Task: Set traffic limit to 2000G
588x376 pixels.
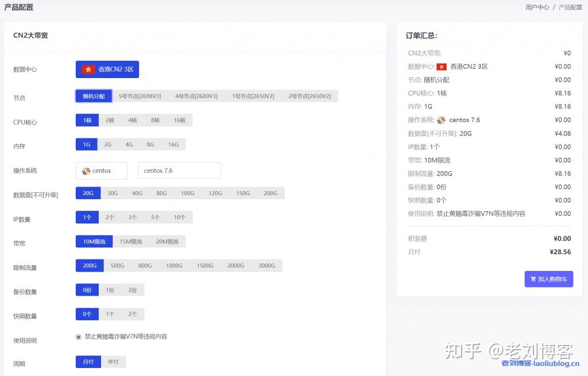Action: pyautogui.click(x=235, y=265)
